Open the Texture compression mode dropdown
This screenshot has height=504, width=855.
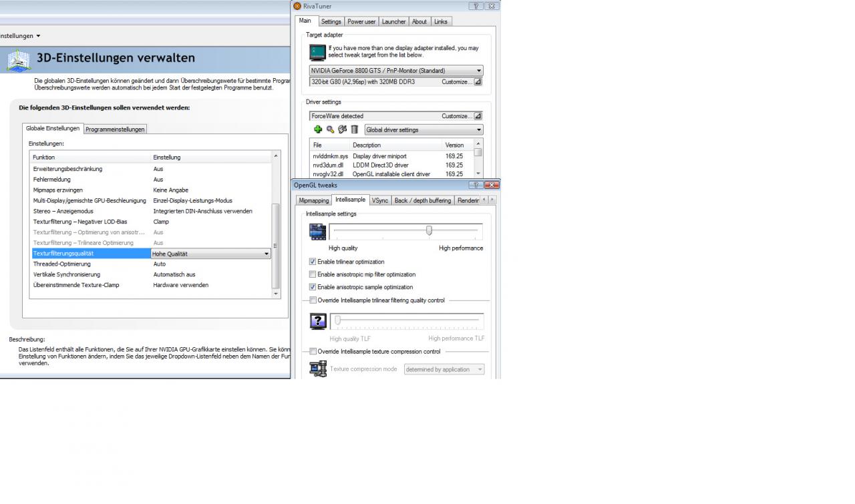point(444,369)
